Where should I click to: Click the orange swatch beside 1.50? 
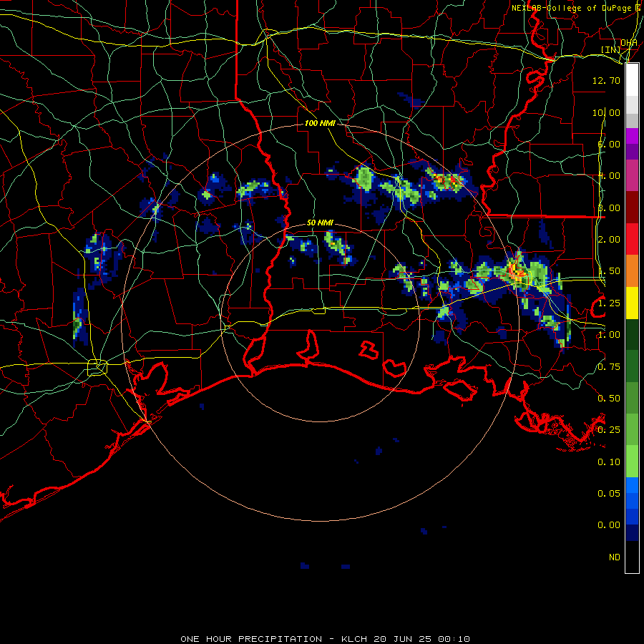point(632,271)
